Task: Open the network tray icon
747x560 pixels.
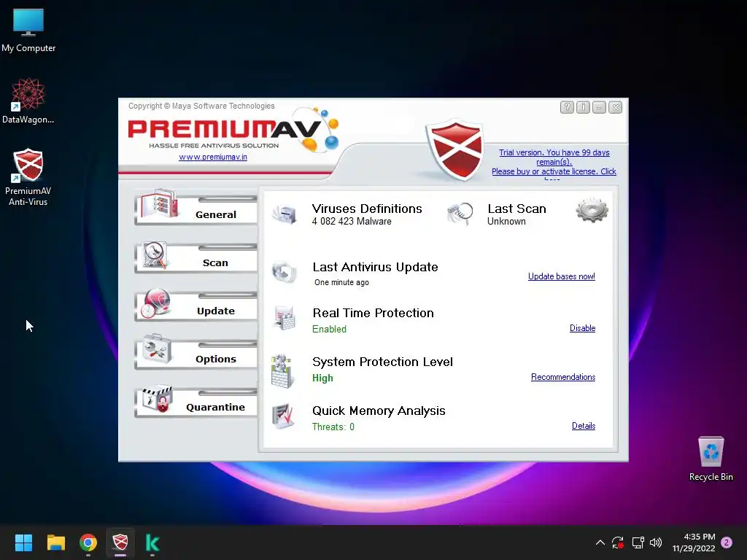Action: point(638,542)
